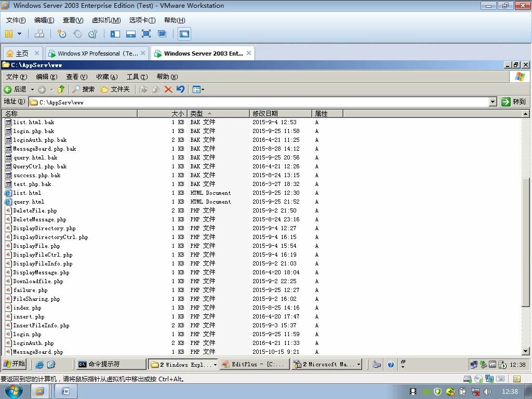The height and width of the screenshot is (399, 532).
Task: Sort files by 名称 column header
Action: coord(70,113)
